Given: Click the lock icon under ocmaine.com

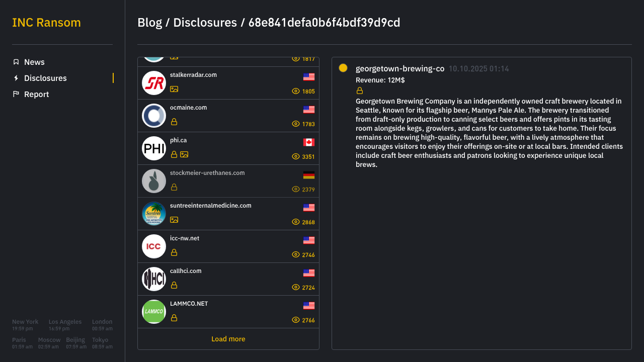Looking at the screenshot, I should [x=174, y=122].
